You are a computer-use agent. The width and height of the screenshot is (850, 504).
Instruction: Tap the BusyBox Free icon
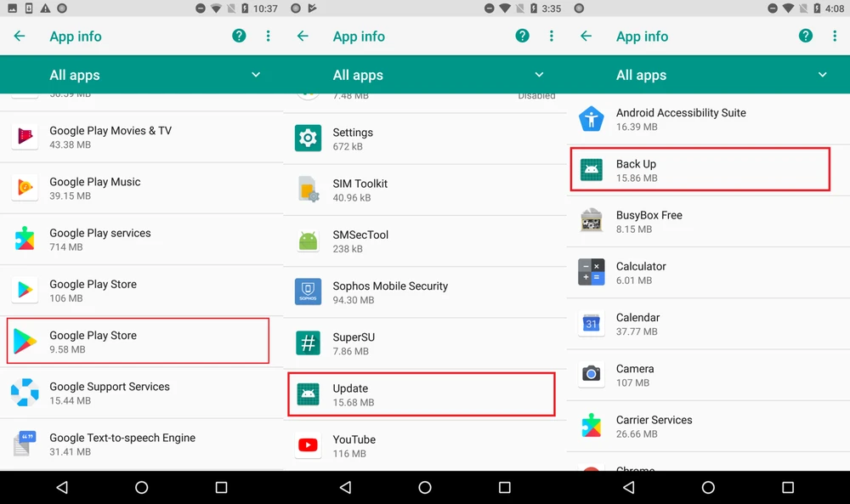[x=591, y=221]
